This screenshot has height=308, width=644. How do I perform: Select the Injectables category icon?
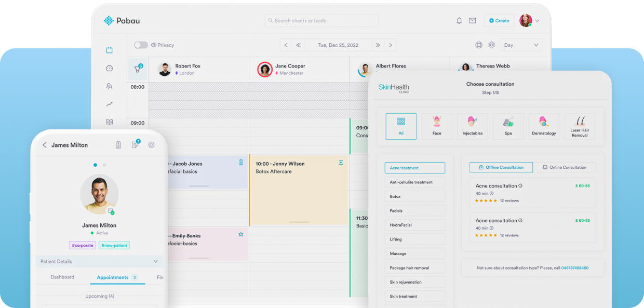473,126
